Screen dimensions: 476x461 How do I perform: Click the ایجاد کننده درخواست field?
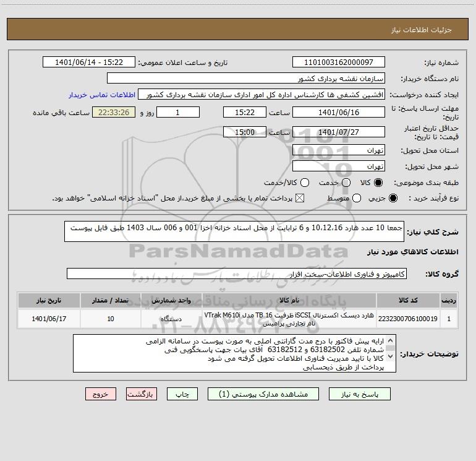[x=261, y=94]
